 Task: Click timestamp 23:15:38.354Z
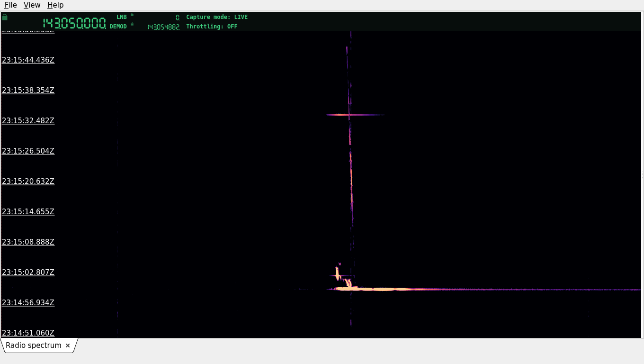[28, 90]
